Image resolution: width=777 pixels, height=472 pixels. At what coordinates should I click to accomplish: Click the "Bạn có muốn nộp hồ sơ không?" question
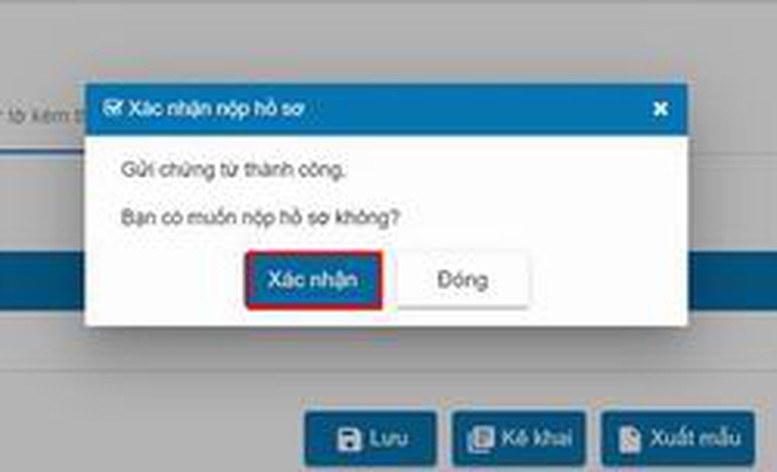[x=260, y=217]
